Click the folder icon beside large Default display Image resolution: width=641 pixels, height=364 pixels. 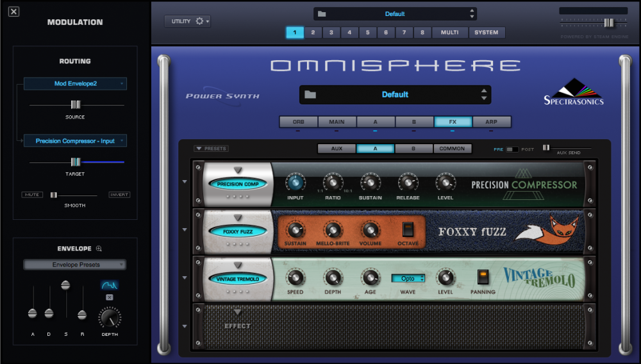[310, 95]
